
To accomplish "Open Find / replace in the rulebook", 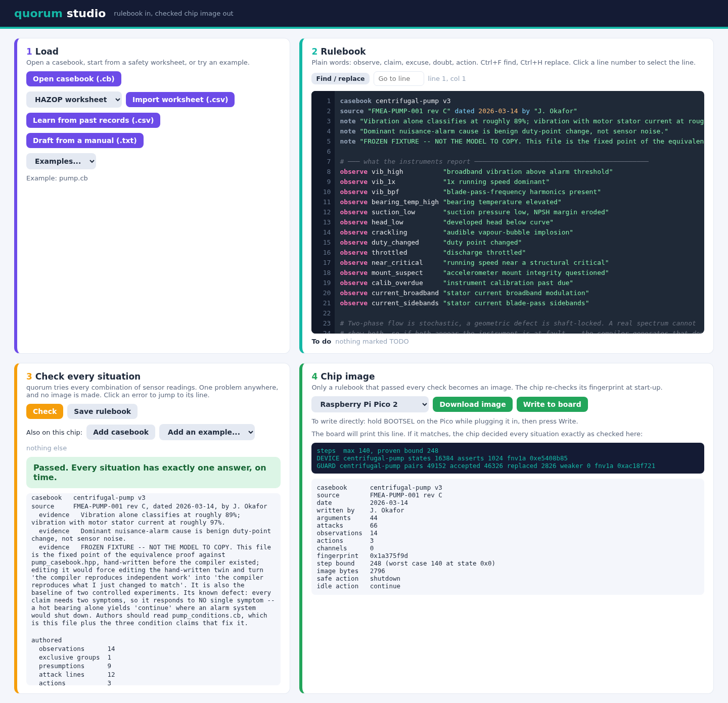I will pos(340,79).
